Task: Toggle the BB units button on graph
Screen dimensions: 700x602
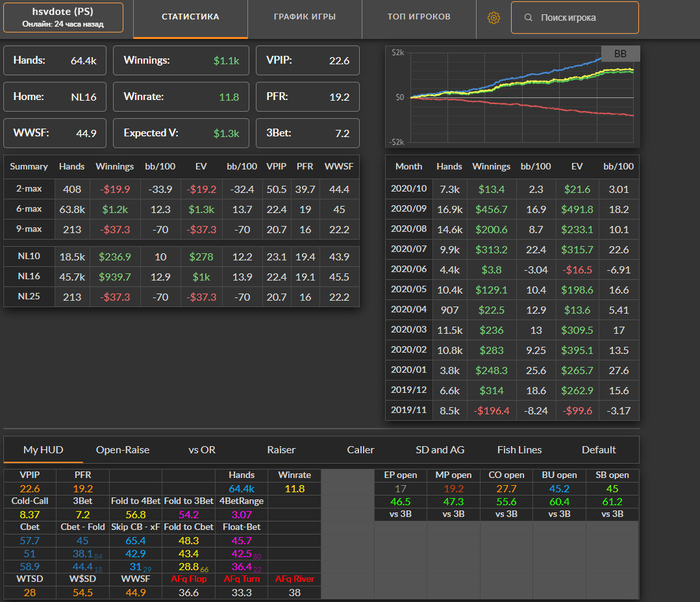Action: pos(619,54)
